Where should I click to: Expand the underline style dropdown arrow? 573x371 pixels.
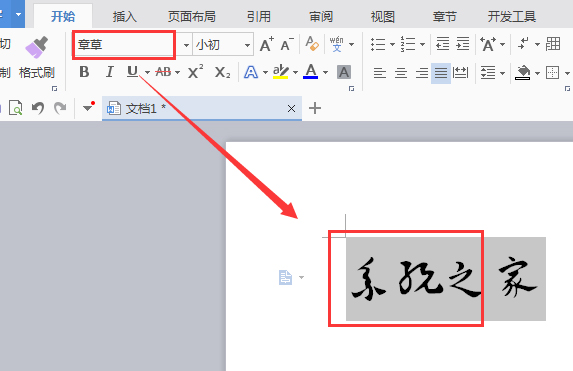147,72
